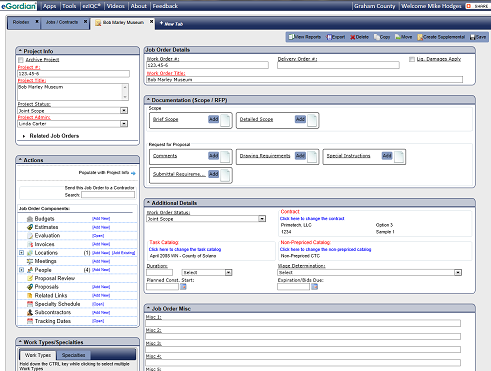Enable Liq. Damages Apply checkbox
The image size is (491, 371).
point(412,59)
